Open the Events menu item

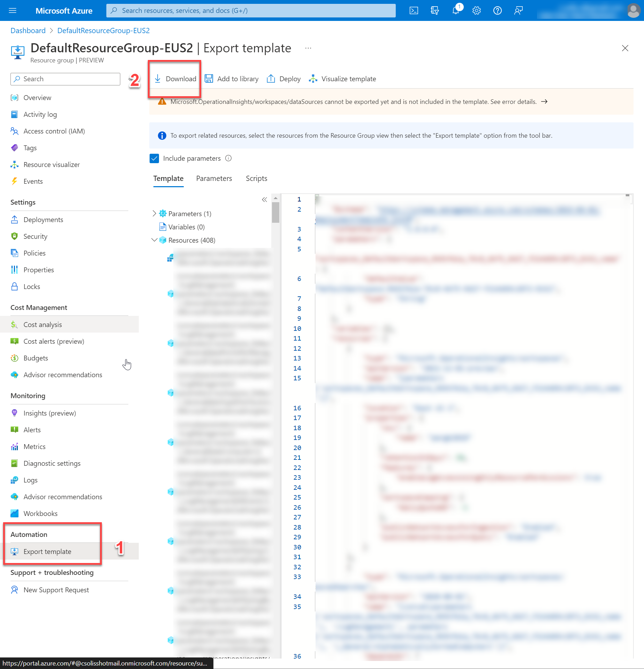click(33, 181)
